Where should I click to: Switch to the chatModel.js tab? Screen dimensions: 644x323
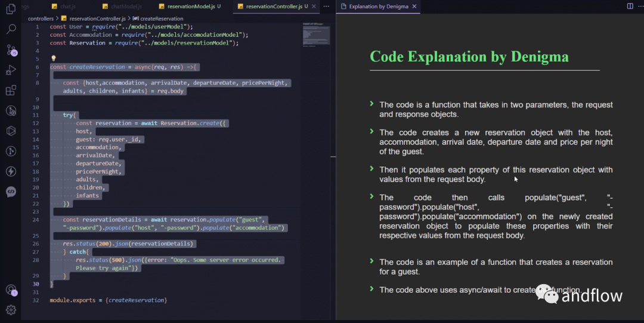pyautogui.click(x=122, y=6)
